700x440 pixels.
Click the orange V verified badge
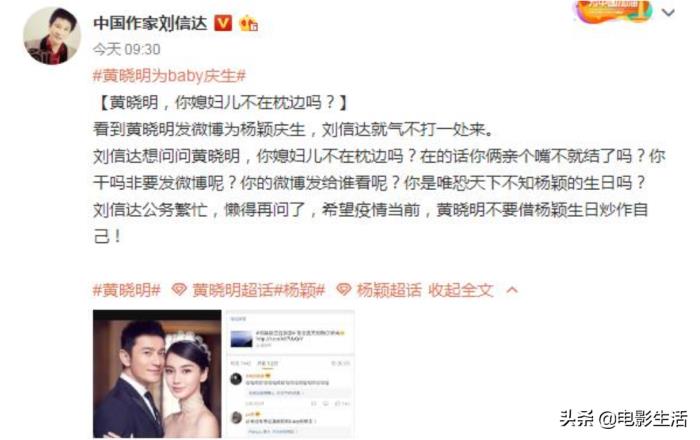223,23
